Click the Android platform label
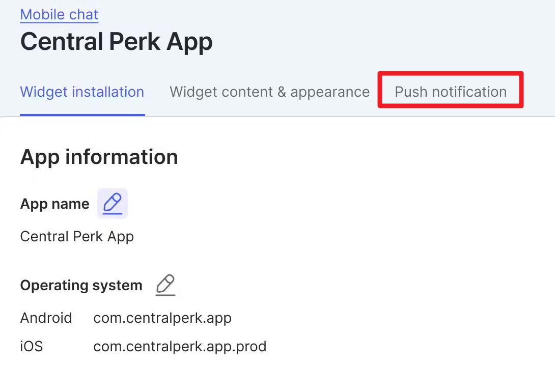Viewport: 555px width, 392px height. pos(46,318)
